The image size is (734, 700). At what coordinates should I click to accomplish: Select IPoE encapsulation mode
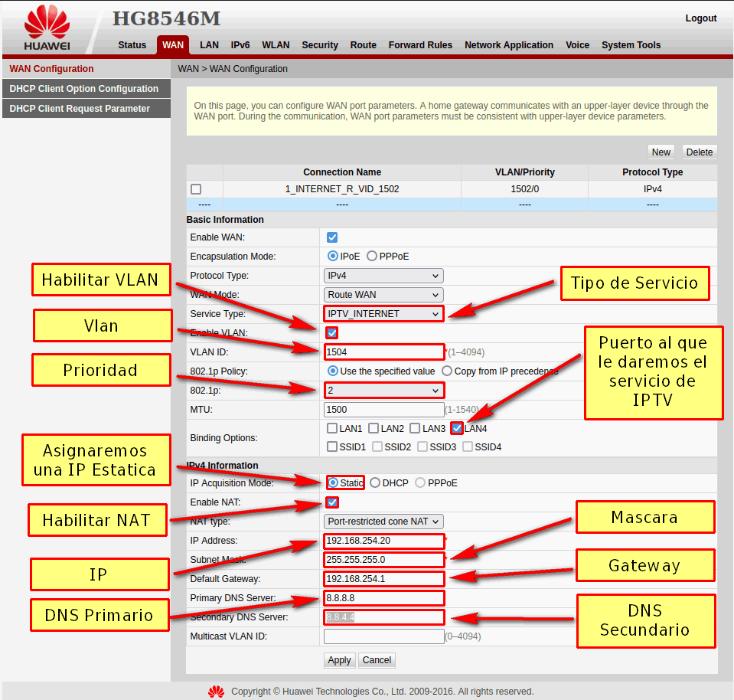332,257
